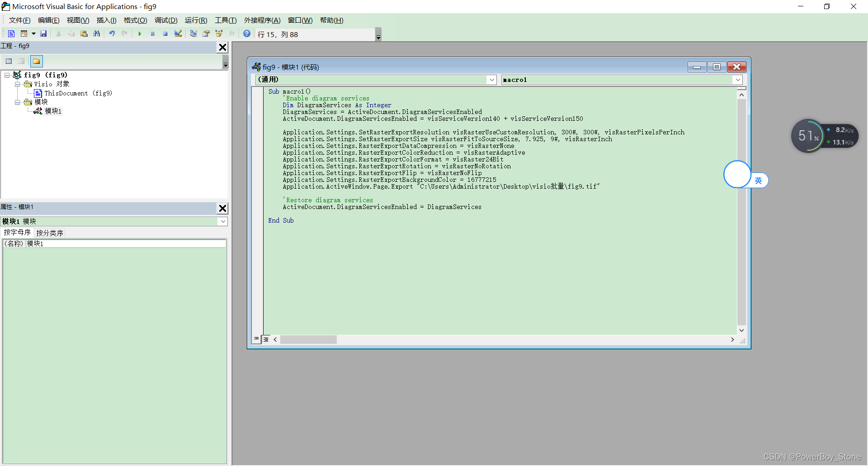Click the 'End Sub' code line
Screen dimensions: 868x466
tap(281, 220)
